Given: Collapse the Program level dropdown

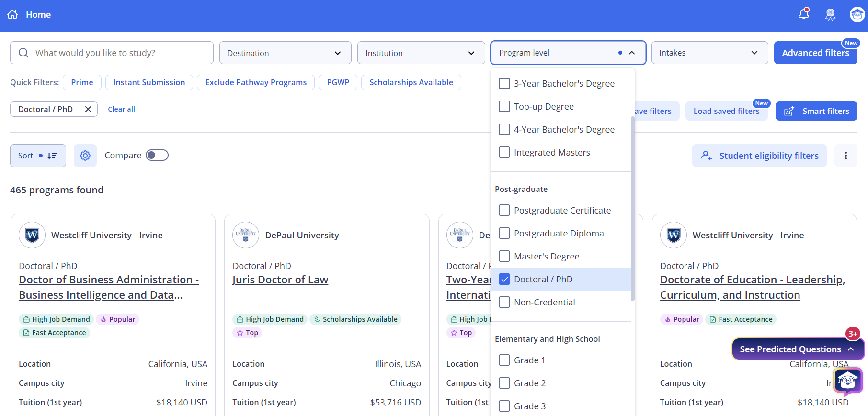Looking at the screenshot, I should tap(568, 53).
